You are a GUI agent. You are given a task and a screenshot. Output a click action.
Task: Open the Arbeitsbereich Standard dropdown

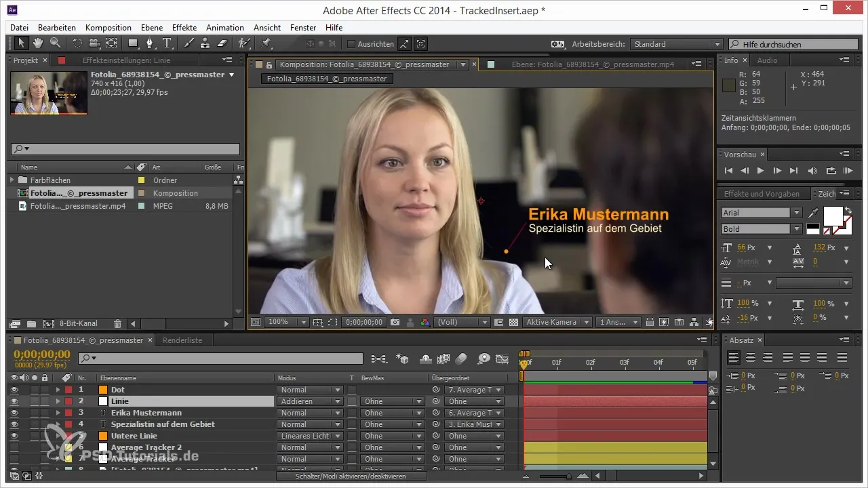(676, 44)
